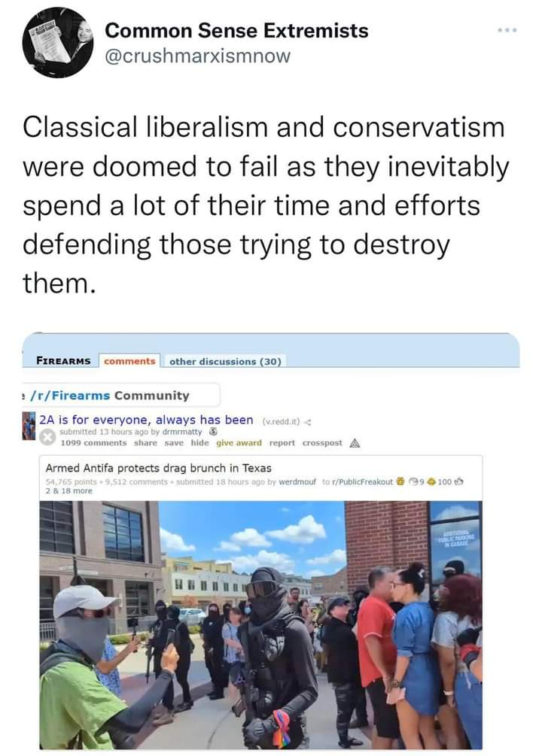Click the crosspost link under the post

pyautogui.click(x=322, y=442)
